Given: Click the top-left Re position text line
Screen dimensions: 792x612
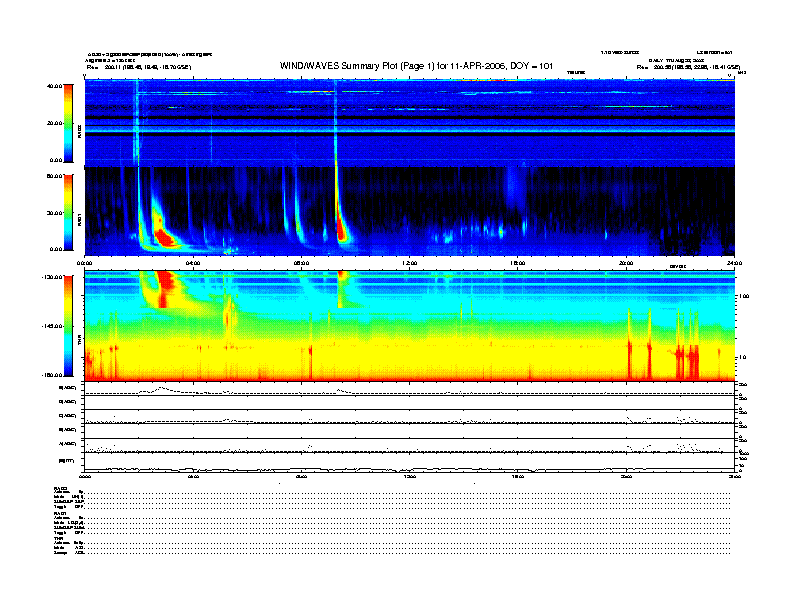Looking at the screenshot, I should click(x=139, y=67).
